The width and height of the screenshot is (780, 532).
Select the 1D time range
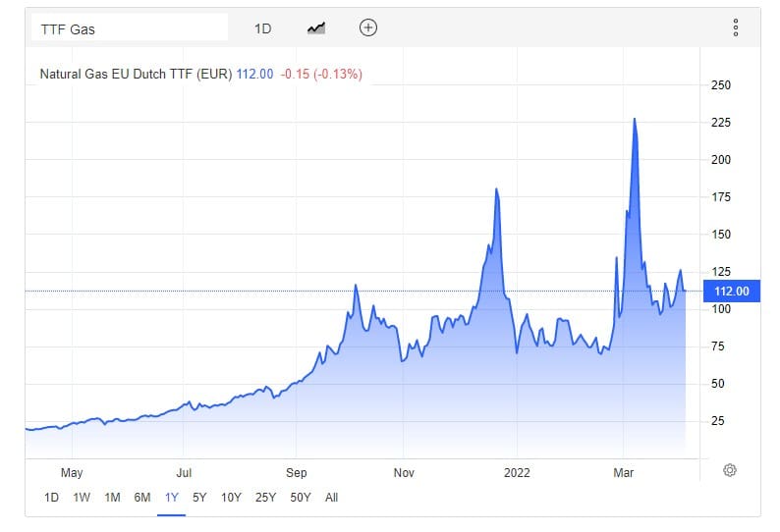click(51, 498)
